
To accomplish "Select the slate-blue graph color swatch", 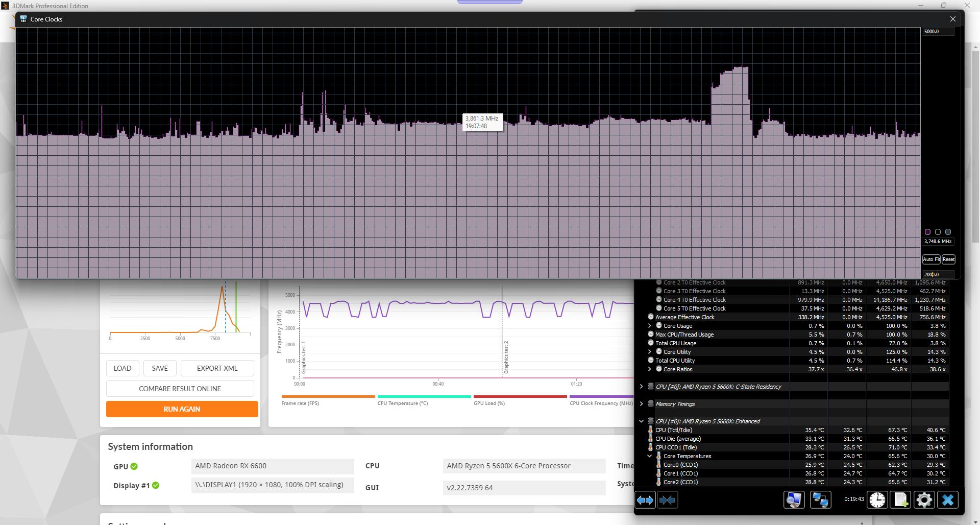I will point(948,232).
